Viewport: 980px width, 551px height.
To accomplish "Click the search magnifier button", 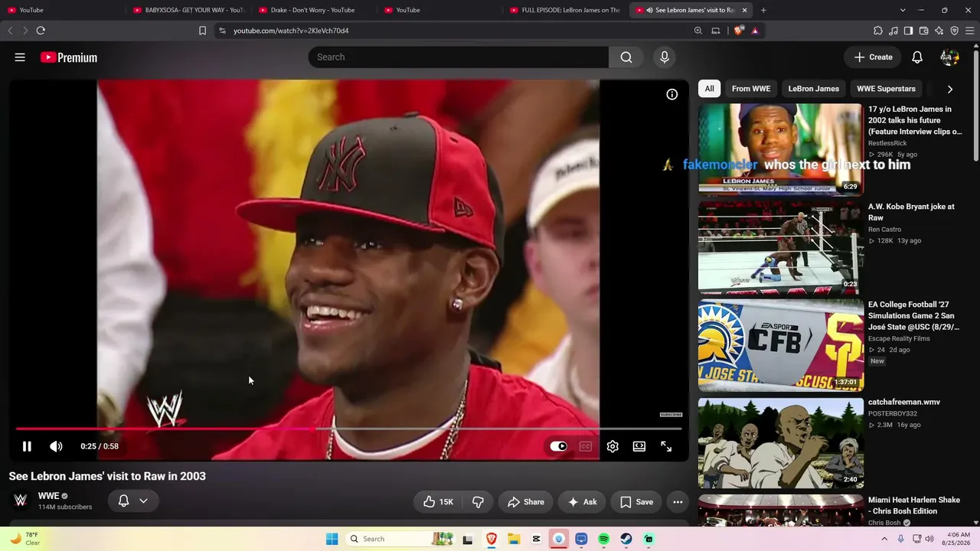I will 626,57.
